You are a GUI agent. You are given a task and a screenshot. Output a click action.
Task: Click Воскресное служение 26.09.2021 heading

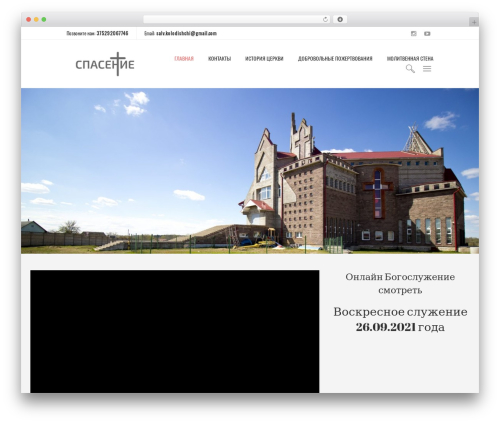[400, 319]
